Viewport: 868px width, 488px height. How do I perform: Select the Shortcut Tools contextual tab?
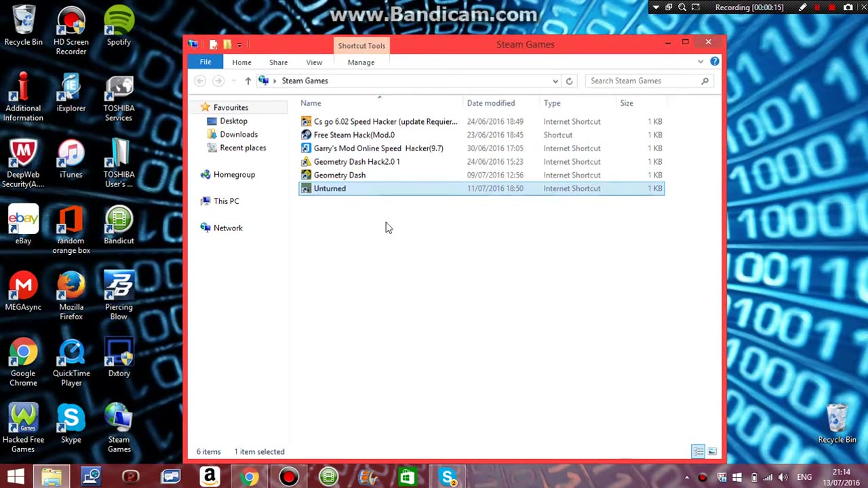coord(361,45)
